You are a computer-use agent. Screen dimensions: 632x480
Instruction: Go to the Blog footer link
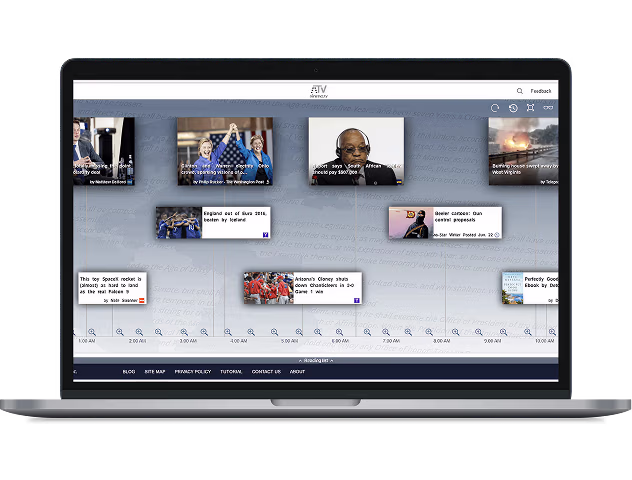click(x=128, y=372)
